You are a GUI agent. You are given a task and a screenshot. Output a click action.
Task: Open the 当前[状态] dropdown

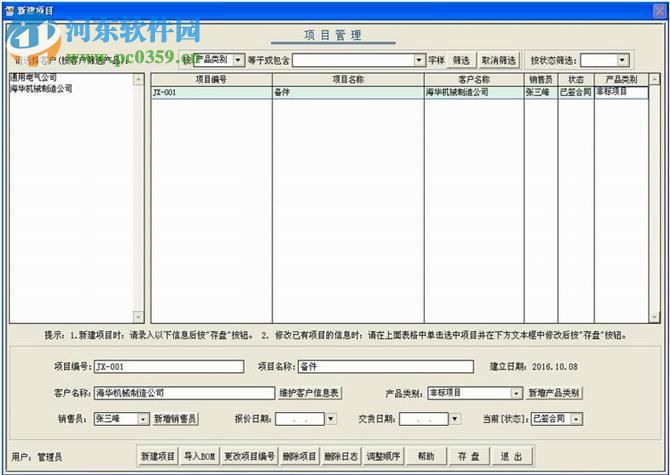577,419
